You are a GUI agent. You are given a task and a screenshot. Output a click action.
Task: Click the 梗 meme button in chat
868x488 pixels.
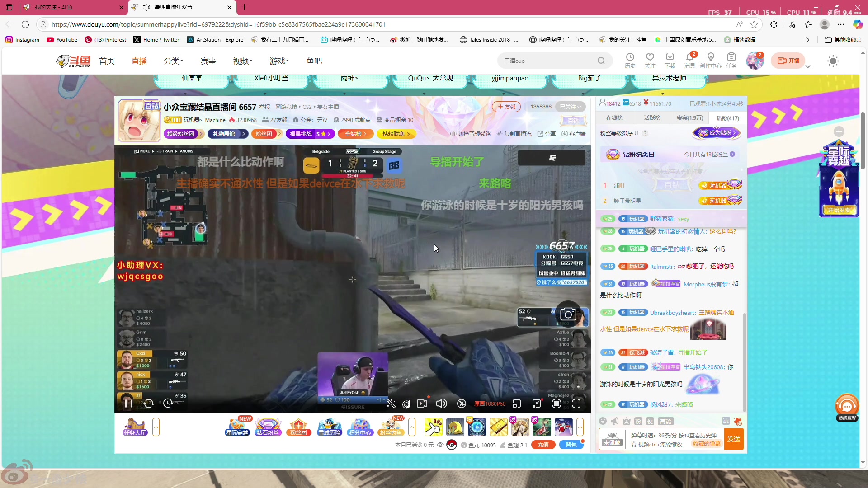click(x=650, y=421)
